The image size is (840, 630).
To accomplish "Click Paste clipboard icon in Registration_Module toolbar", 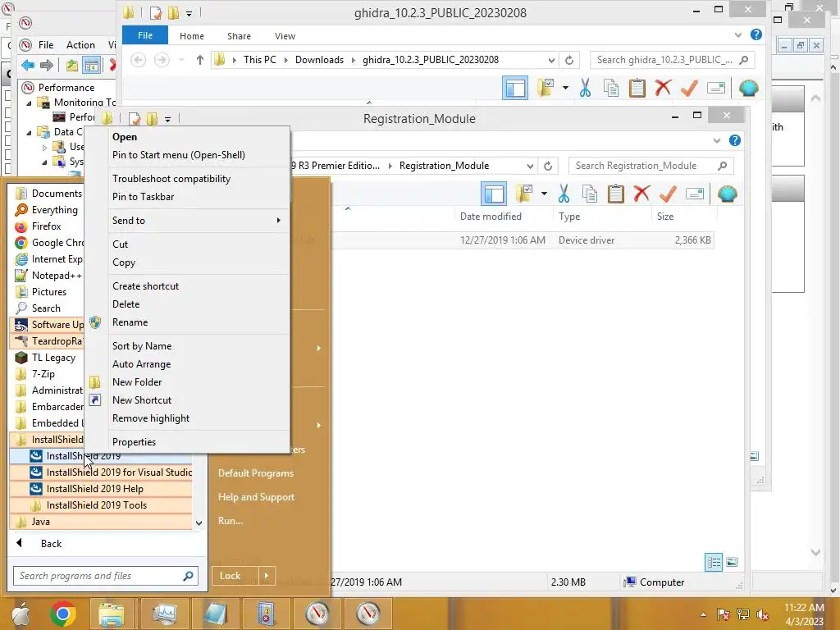I will [615, 194].
